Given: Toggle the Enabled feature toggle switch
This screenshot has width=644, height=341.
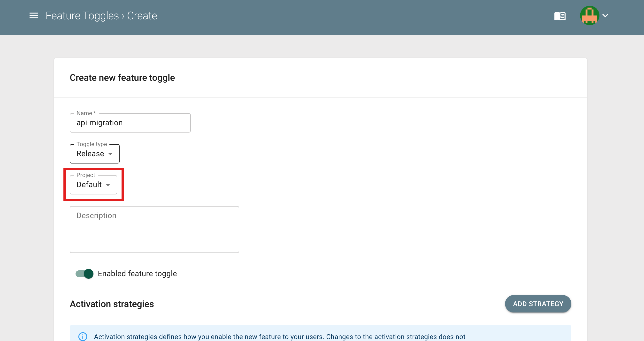Looking at the screenshot, I should (84, 274).
